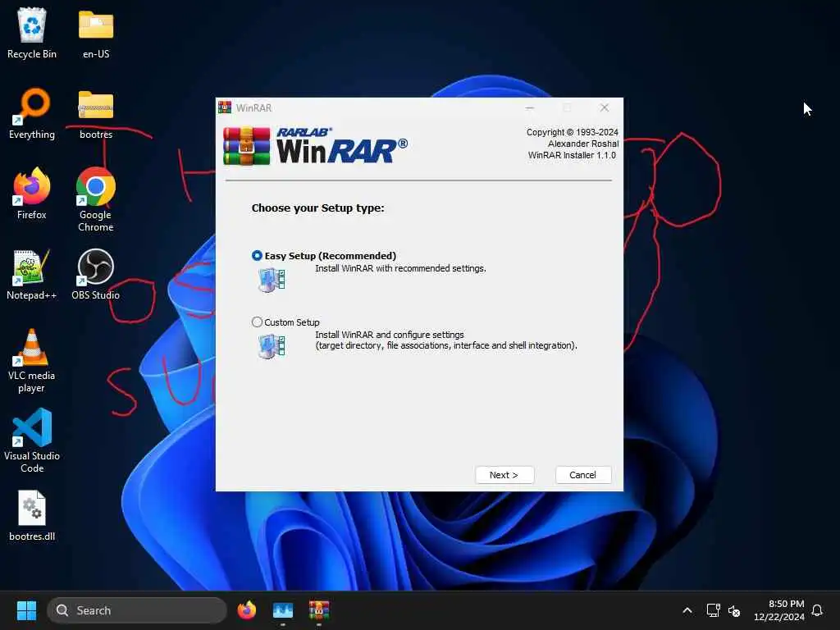The image size is (840, 630).
Task: Click the 'Copyright © 1993-2024' text
Action: [572, 132]
